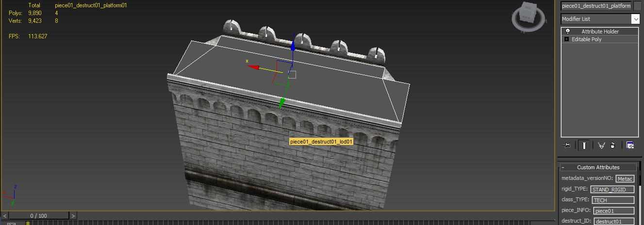Select Attribute Holder in modifier stack
The width and height of the screenshot is (644, 225).
pyautogui.click(x=600, y=32)
